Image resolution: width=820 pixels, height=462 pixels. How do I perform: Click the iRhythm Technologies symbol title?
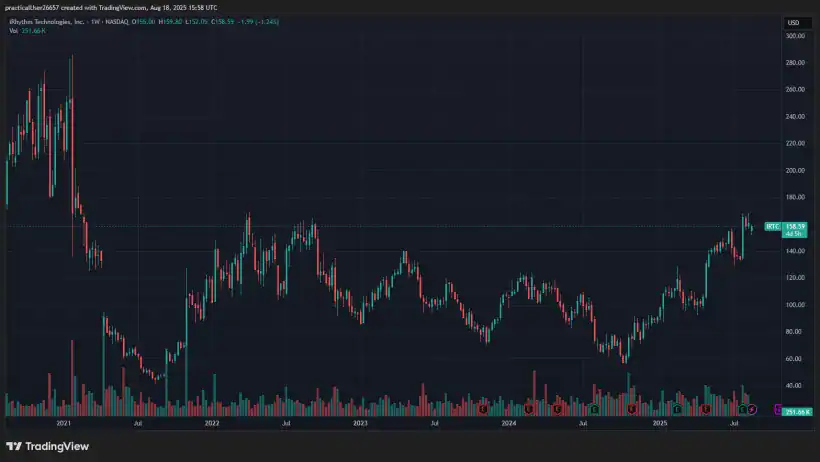point(45,22)
